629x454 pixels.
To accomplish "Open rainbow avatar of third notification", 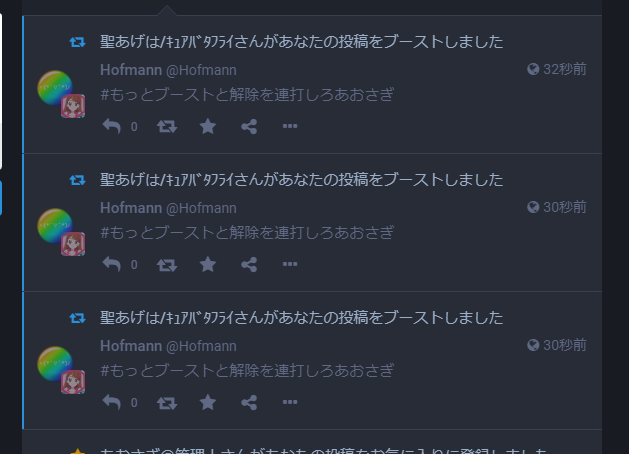I will click(55, 364).
